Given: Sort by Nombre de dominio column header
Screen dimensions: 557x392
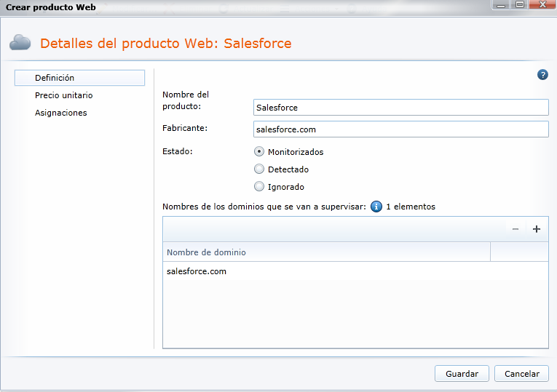Looking at the screenshot, I should (326, 252).
